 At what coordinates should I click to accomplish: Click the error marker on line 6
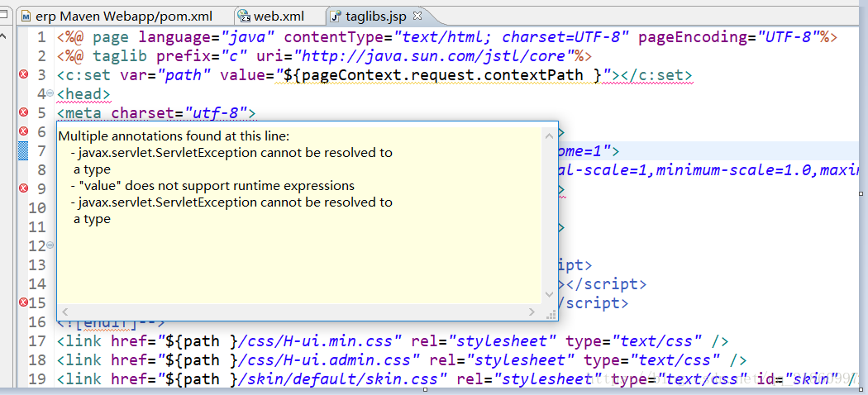click(x=23, y=131)
